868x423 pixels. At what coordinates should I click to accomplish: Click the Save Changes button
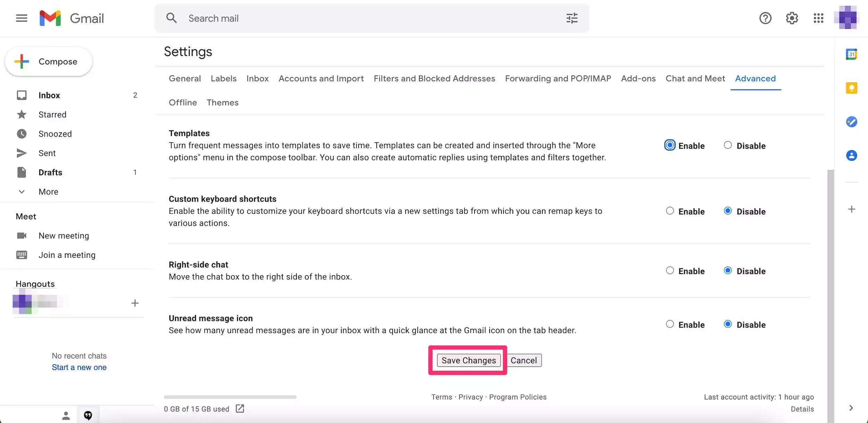pos(468,360)
